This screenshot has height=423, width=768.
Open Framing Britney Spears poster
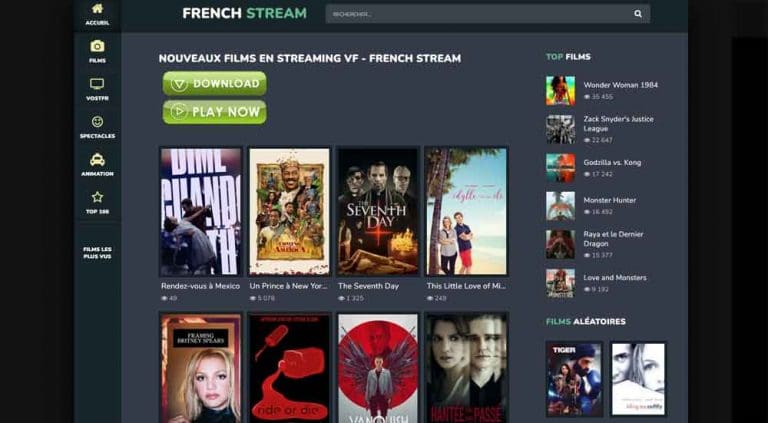click(x=201, y=368)
